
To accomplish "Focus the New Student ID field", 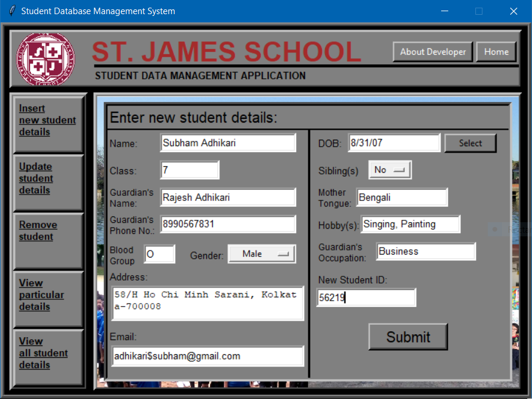I will coord(366,298).
